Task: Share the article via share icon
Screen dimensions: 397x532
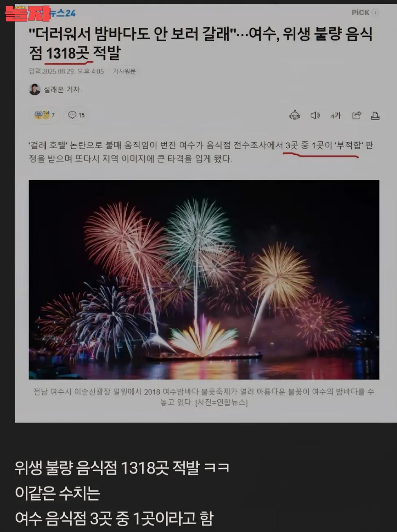Action: coord(357,115)
